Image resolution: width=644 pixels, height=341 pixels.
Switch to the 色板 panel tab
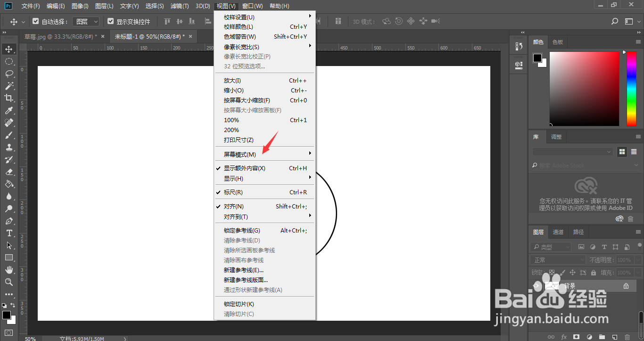[558, 42]
